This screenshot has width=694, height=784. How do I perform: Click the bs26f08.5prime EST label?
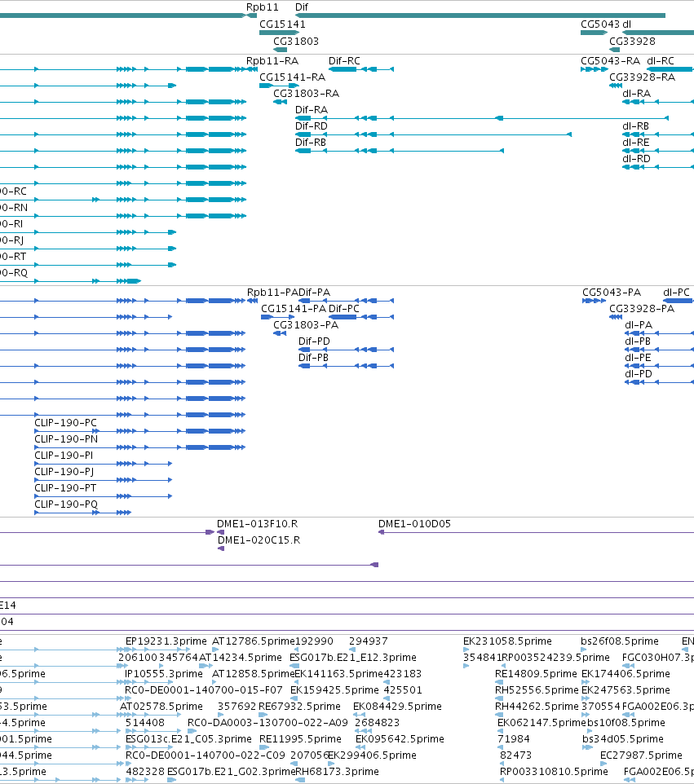pos(620,641)
